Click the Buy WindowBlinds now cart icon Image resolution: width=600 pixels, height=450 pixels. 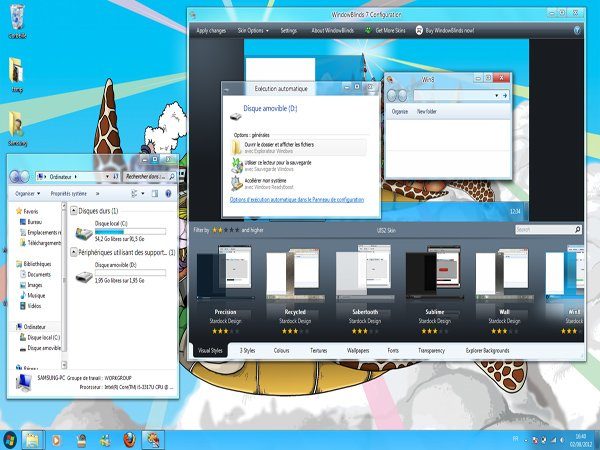[x=419, y=30]
